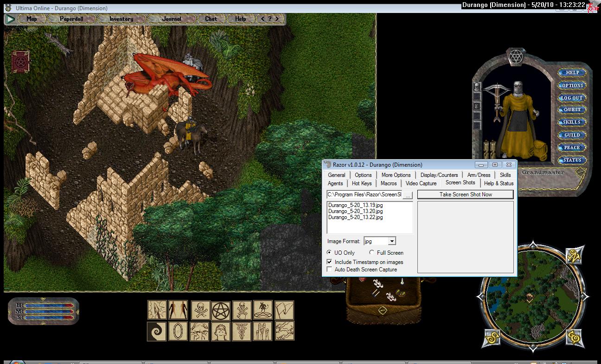This screenshot has height=364, width=601.
Task: Open the Map menu
Action: click(x=32, y=19)
